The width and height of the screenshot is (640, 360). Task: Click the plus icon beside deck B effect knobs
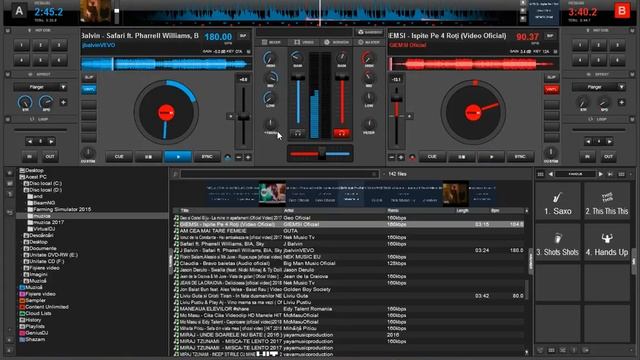(x=621, y=102)
